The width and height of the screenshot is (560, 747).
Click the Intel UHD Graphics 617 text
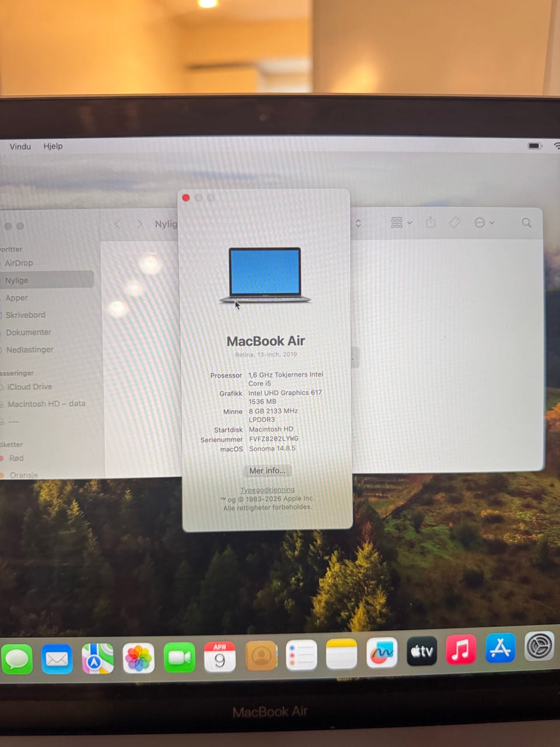(285, 393)
